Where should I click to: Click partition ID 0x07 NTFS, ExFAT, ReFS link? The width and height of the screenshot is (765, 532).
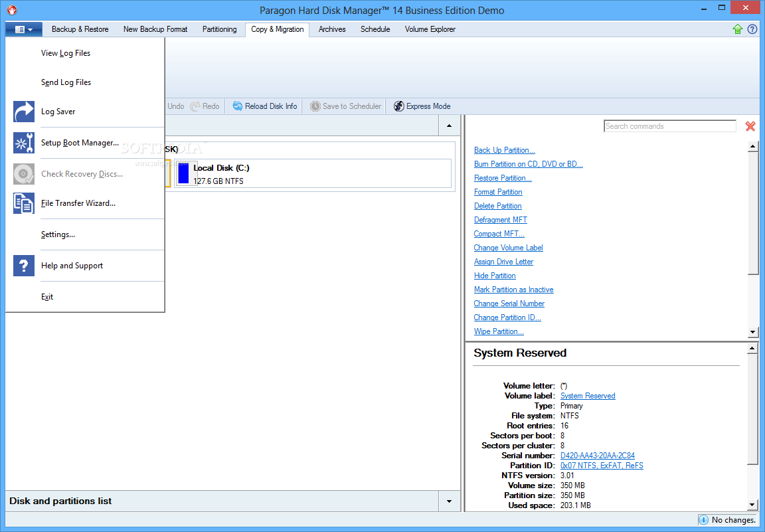602,466
